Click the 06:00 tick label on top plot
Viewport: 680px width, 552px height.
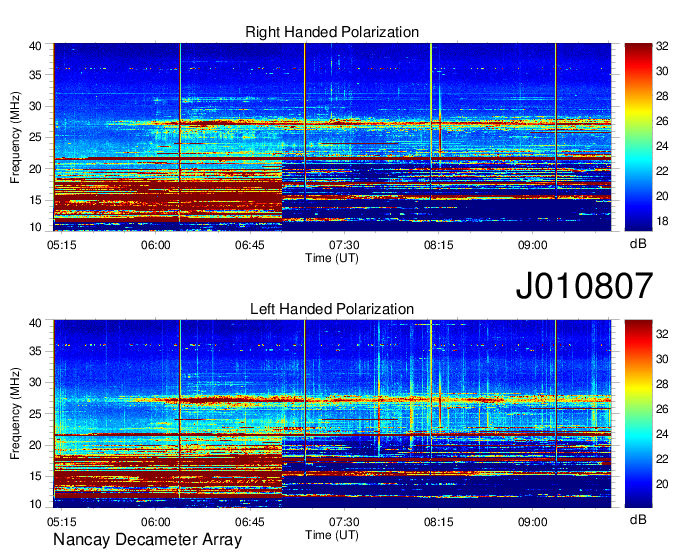156,245
